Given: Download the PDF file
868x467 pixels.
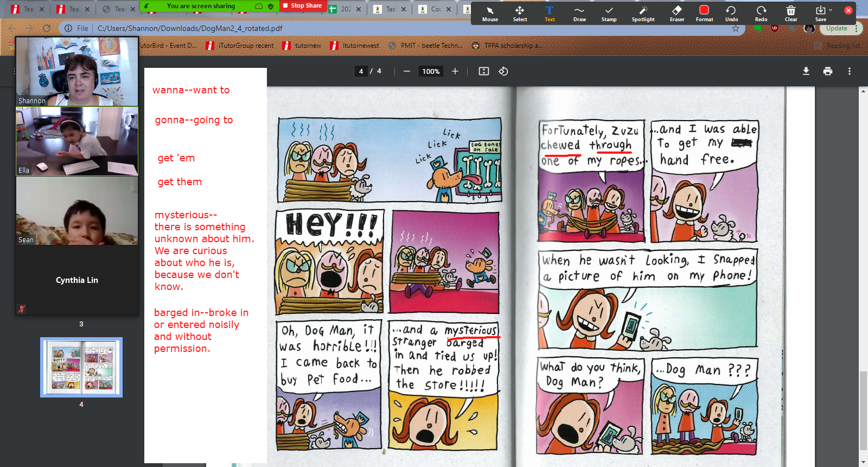Looking at the screenshot, I should point(806,71).
